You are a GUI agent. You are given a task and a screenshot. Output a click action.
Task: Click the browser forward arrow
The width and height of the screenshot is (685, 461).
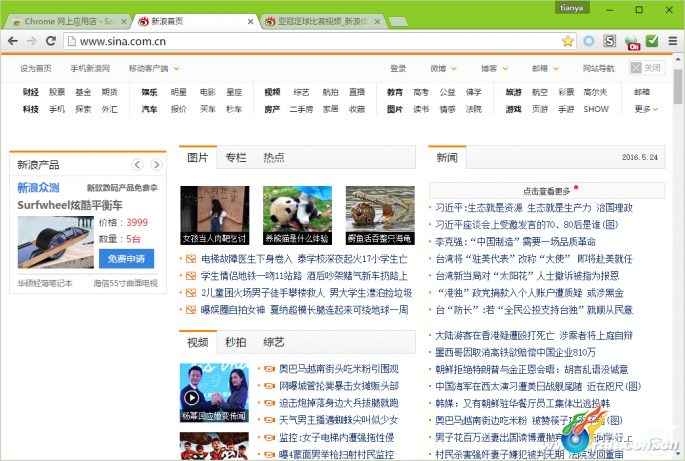pyautogui.click(x=31, y=41)
